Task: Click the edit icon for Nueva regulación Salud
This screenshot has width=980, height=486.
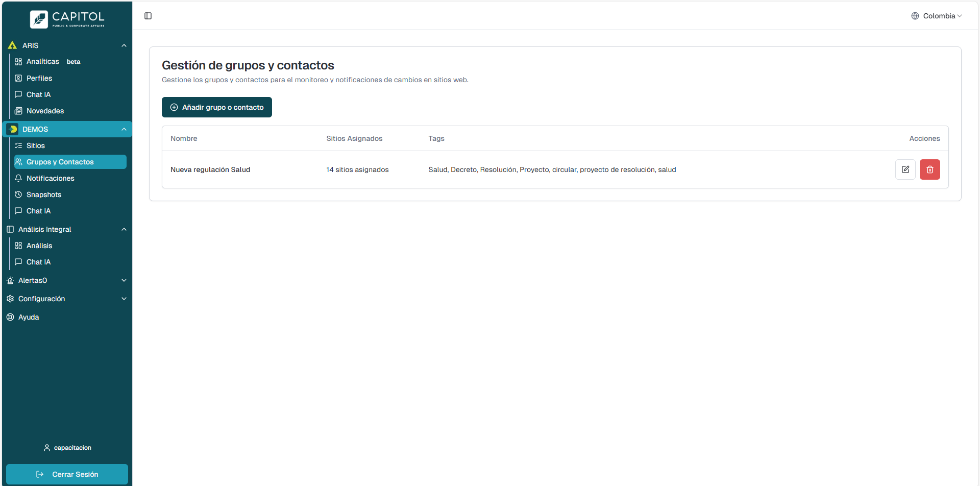Action: pos(905,169)
